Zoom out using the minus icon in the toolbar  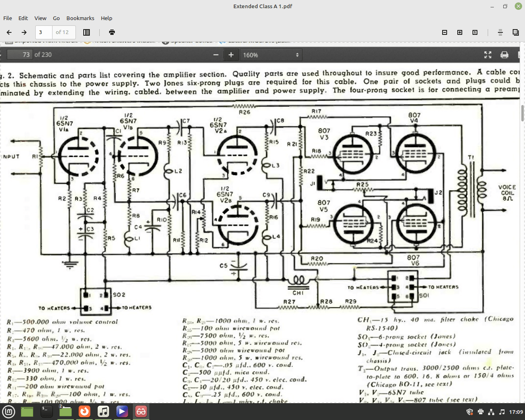[x=445, y=32]
